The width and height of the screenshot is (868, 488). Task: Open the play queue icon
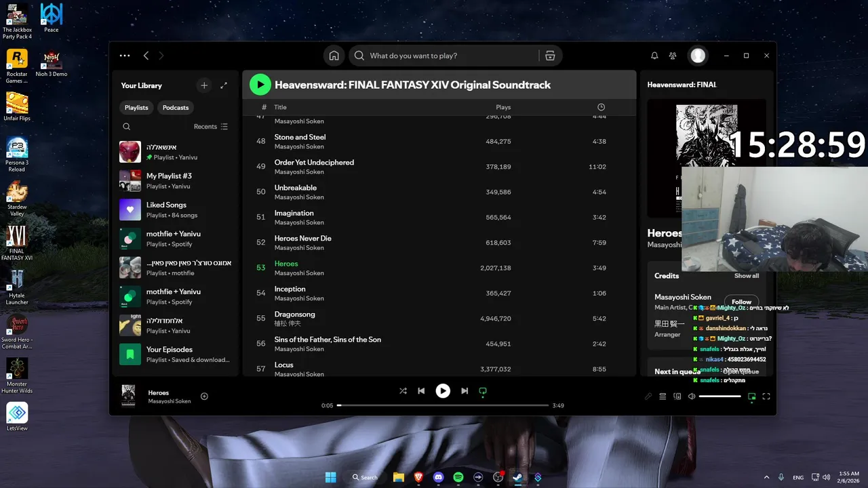tap(663, 396)
